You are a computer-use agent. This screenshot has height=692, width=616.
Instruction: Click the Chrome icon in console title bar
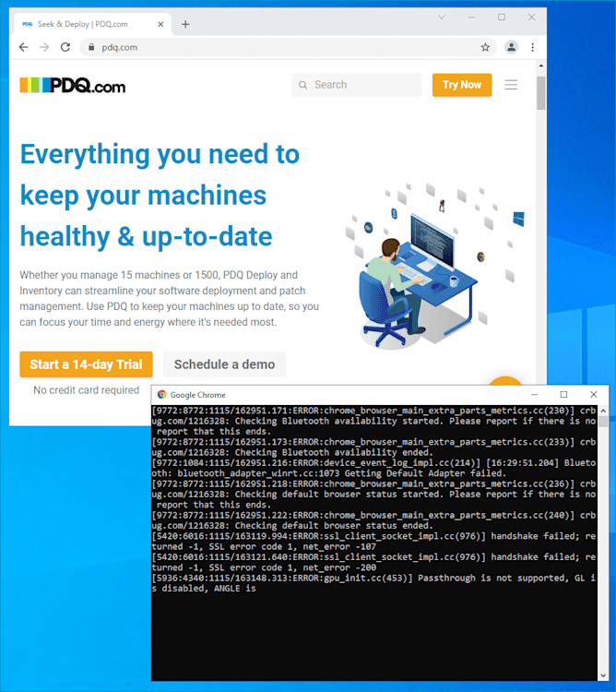pos(161,395)
